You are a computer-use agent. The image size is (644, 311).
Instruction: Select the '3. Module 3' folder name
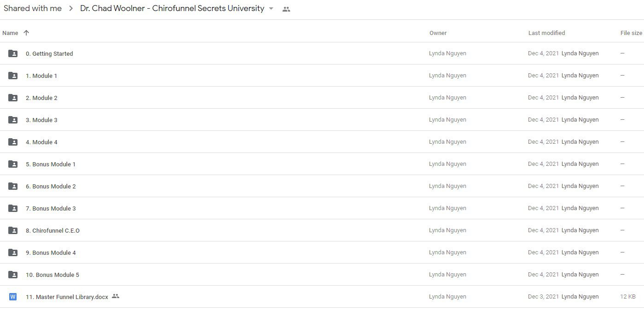pyautogui.click(x=41, y=120)
